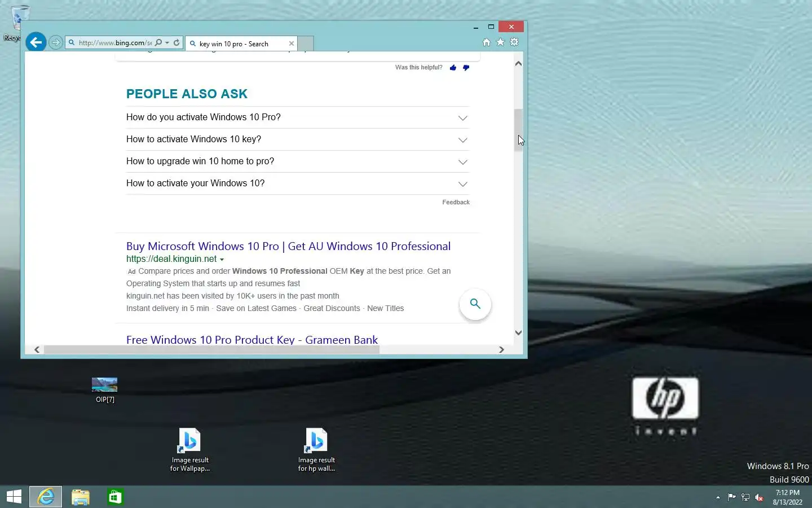Go back with the browser back arrow
Screen dimensions: 812x508
[36, 42]
